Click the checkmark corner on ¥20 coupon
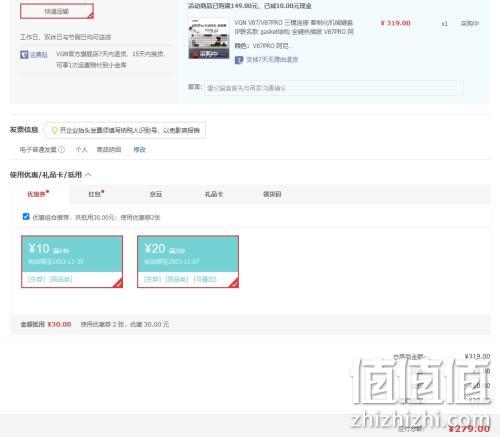 point(234,283)
